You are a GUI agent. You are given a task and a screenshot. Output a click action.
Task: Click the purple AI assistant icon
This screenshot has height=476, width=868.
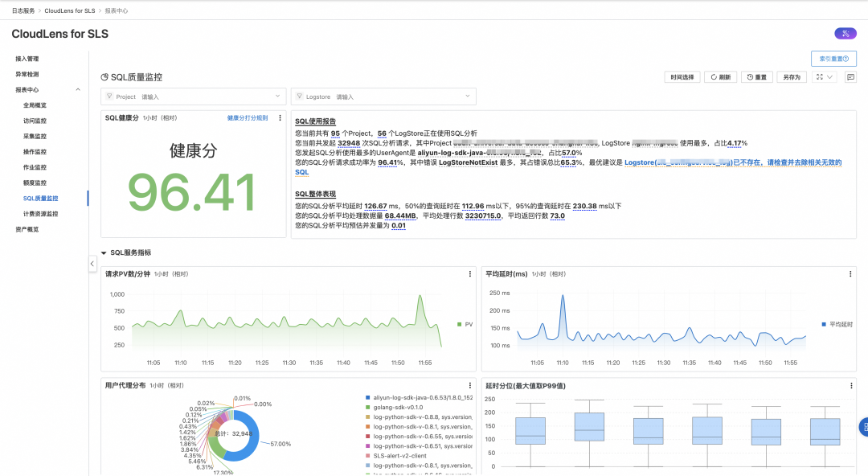pyautogui.click(x=845, y=34)
